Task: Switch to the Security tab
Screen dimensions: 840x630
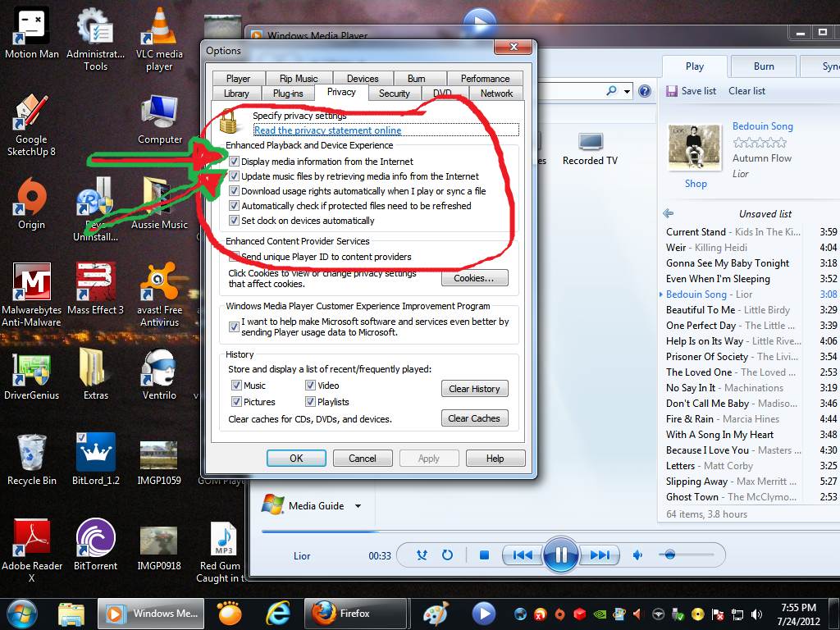Action: pyautogui.click(x=394, y=94)
